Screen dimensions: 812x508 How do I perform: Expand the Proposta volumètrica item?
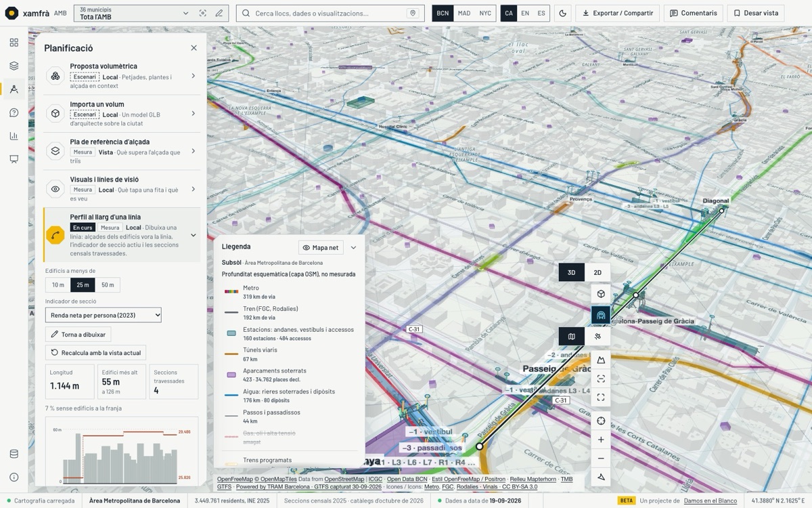(x=122, y=76)
